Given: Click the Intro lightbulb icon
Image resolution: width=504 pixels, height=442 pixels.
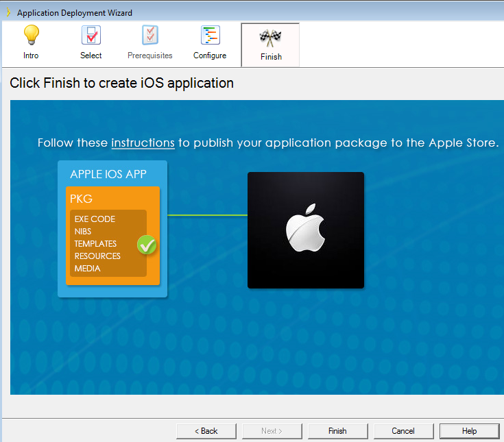Looking at the screenshot, I should pos(31,35).
